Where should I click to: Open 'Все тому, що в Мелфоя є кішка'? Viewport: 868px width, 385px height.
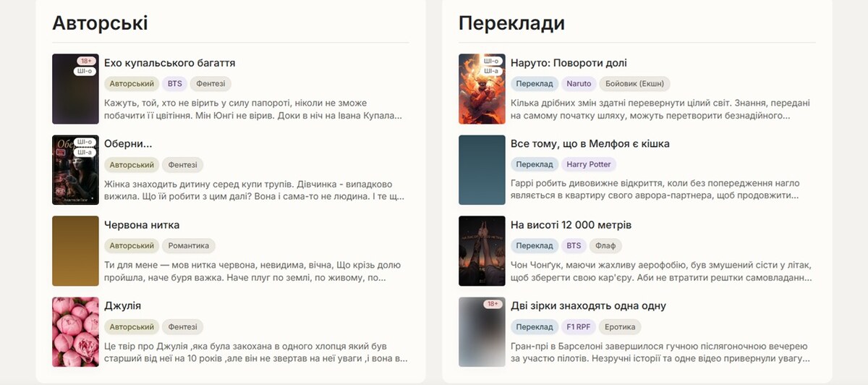pos(590,144)
